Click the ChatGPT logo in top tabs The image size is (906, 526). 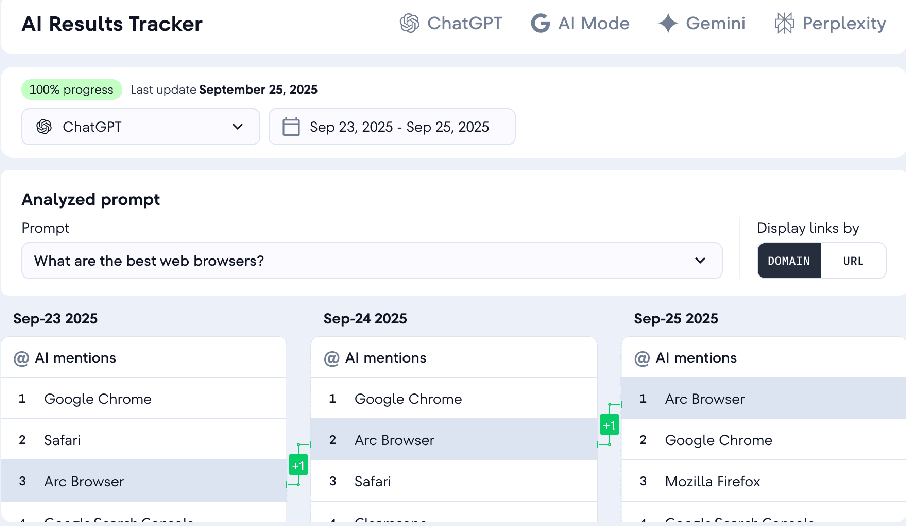click(x=409, y=23)
